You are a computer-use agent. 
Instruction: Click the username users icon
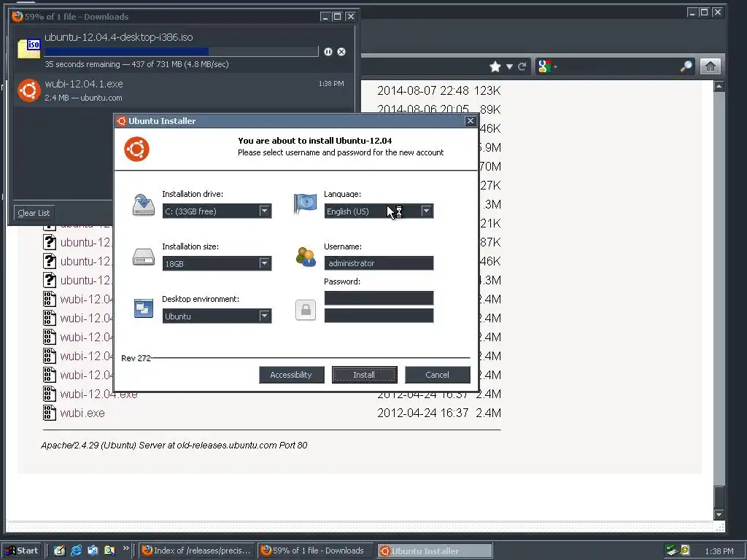[306, 257]
